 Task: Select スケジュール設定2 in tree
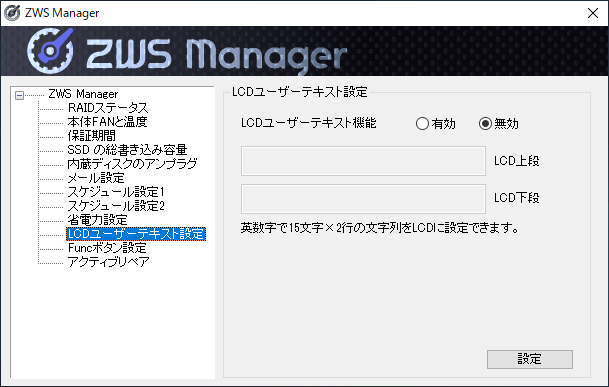[x=116, y=206]
